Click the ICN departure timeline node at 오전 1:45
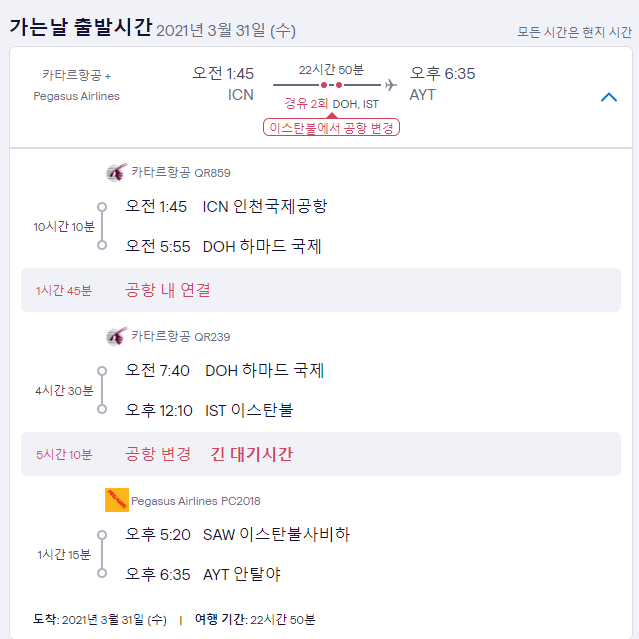 click(x=102, y=207)
